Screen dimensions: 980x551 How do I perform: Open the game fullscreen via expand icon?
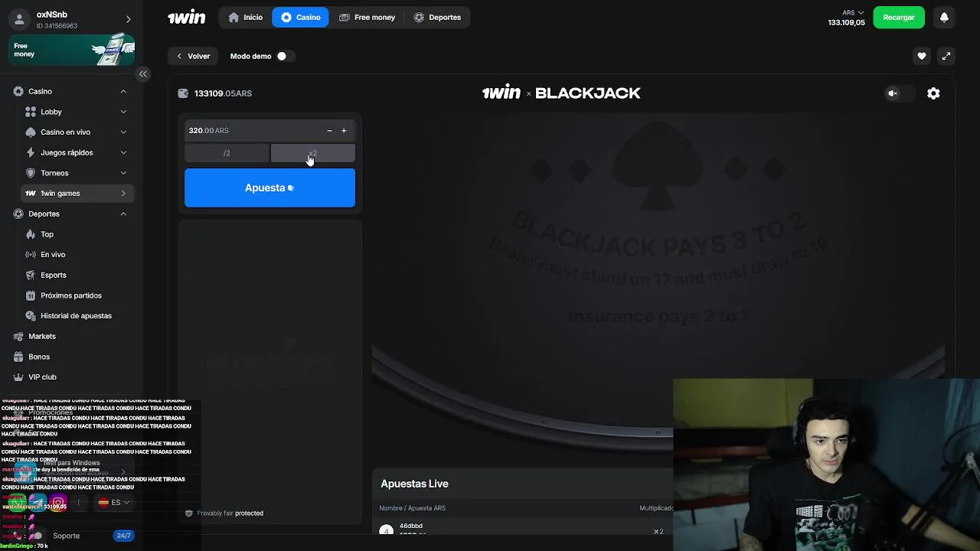tap(946, 56)
